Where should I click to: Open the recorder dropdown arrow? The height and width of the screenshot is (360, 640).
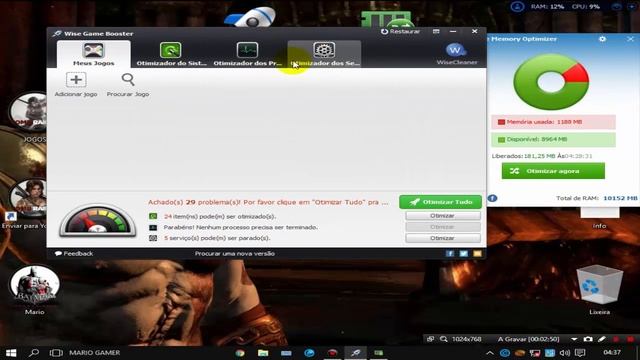(574, 339)
